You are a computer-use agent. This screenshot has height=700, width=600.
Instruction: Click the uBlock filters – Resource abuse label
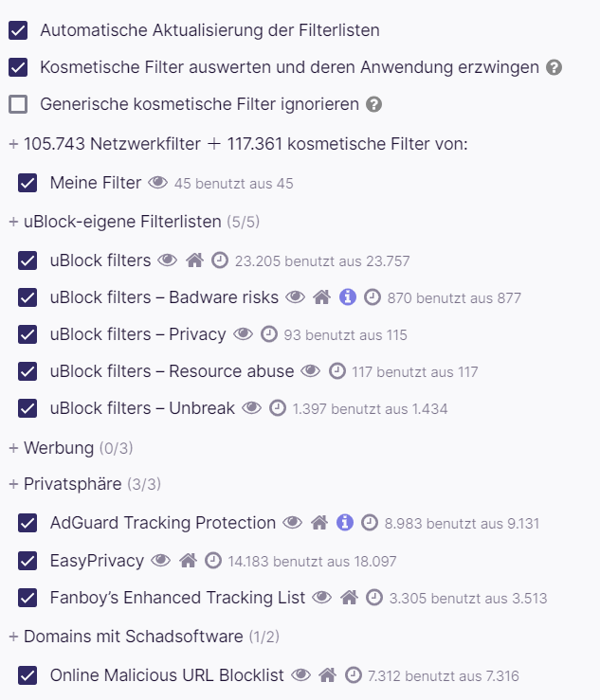click(172, 371)
